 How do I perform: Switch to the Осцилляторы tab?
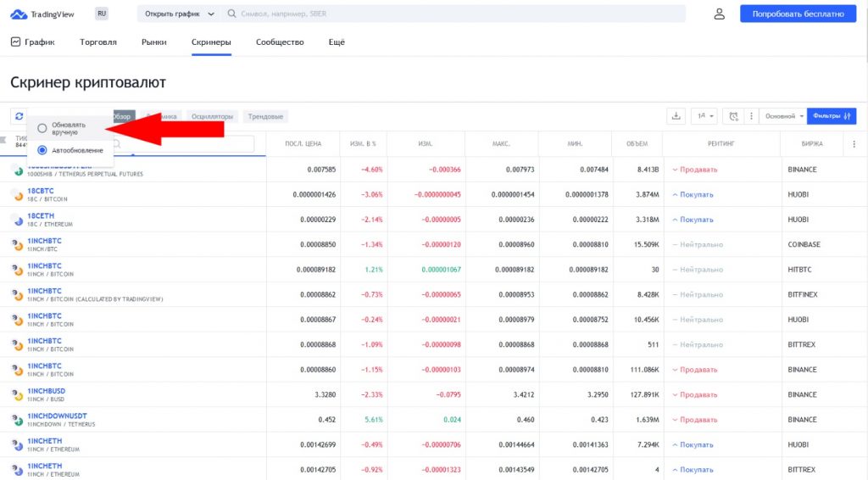click(212, 116)
